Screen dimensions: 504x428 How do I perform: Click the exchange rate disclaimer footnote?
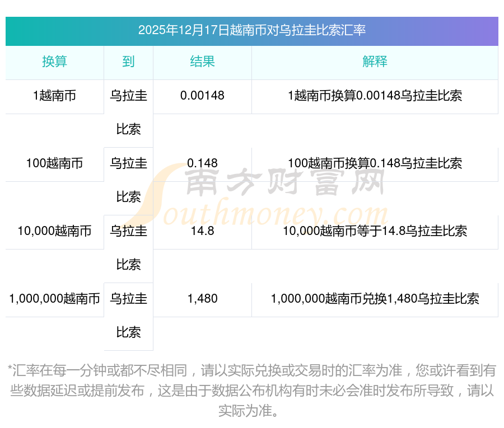[x=251, y=391]
